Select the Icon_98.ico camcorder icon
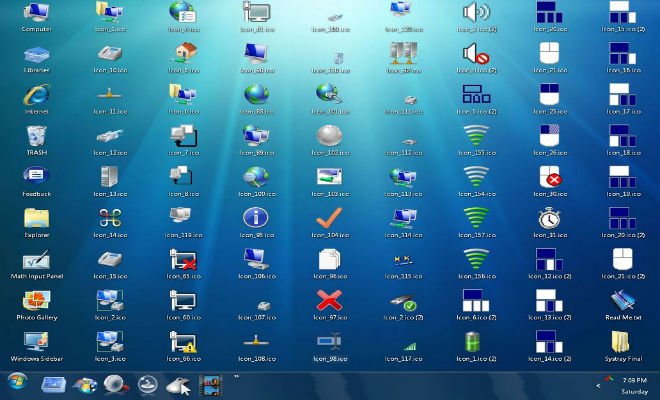Screen dimensions: 660x400 [x=329, y=342]
